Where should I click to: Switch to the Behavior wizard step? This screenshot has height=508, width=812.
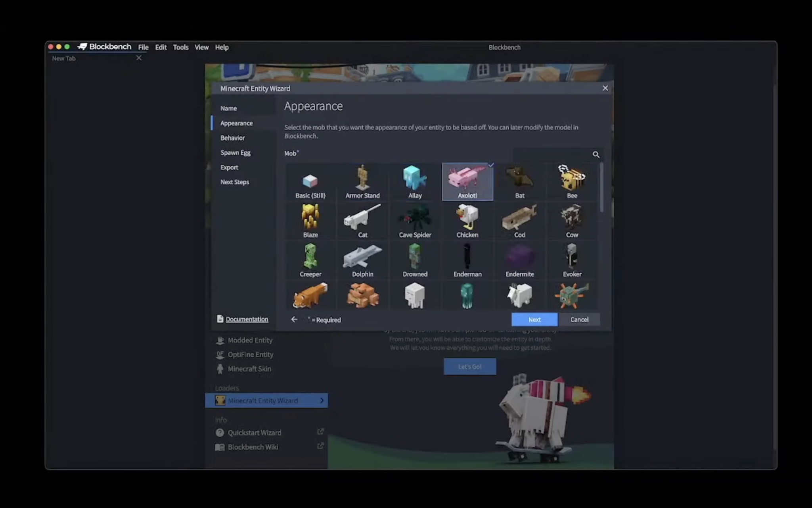pyautogui.click(x=232, y=138)
